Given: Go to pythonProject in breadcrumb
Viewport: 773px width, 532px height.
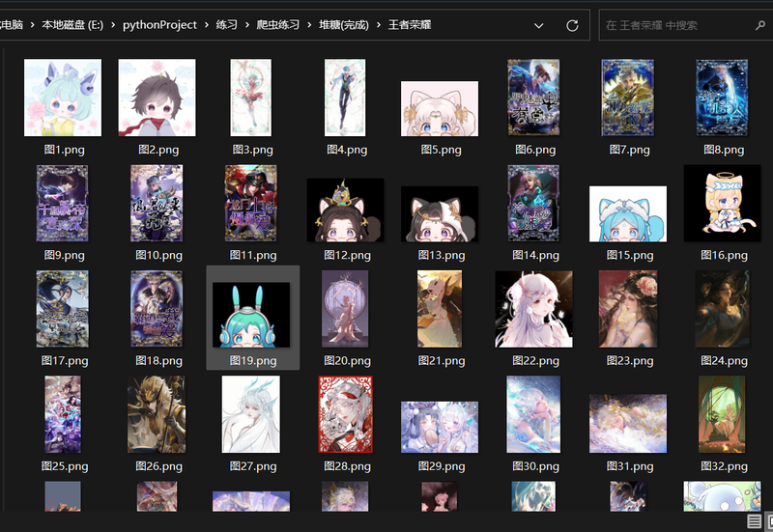Looking at the screenshot, I should tap(159, 25).
